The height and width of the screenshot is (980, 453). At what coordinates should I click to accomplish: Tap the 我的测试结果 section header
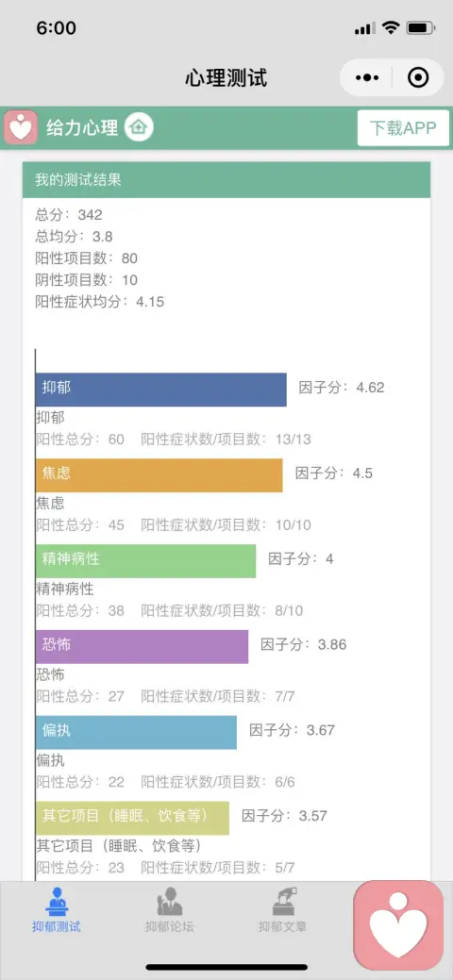pyautogui.click(x=226, y=180)
